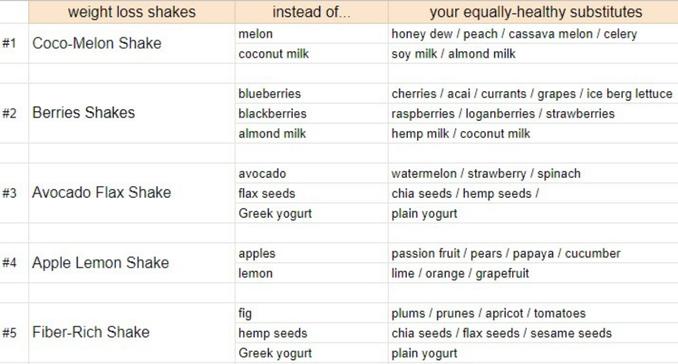Click the 'passion fruit / pears / papaya / cucumber' cell
Image resolution: width=678 pixels, height=364 pixels.
point(533,253)
